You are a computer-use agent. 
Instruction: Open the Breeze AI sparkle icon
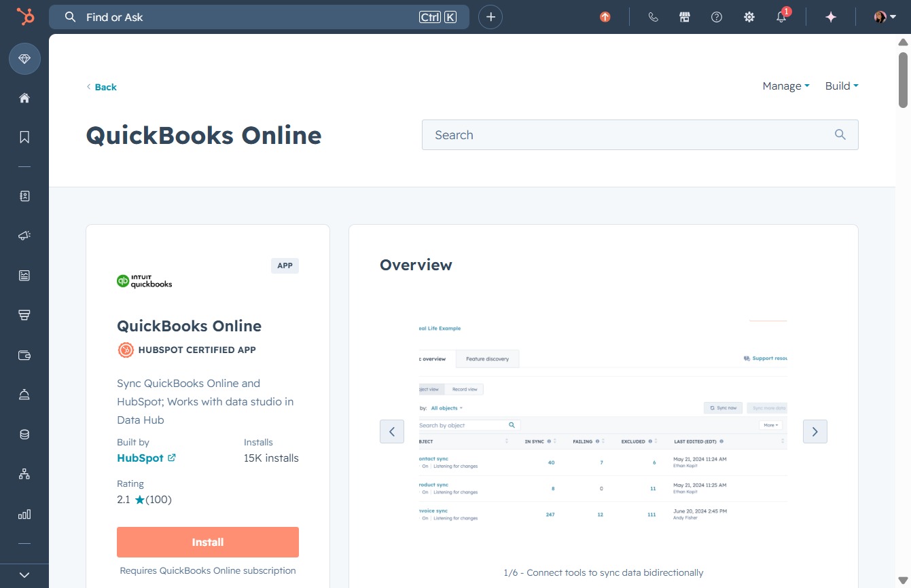[831, 17]
